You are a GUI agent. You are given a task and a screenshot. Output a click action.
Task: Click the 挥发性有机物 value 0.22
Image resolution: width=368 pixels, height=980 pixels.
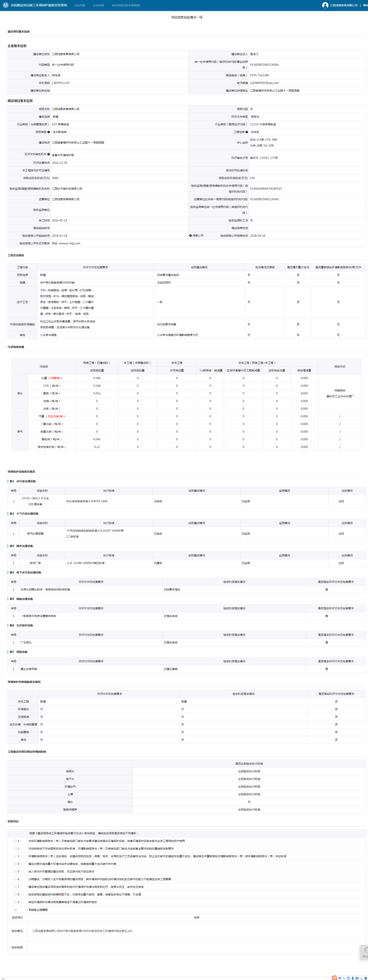[97, 447]
